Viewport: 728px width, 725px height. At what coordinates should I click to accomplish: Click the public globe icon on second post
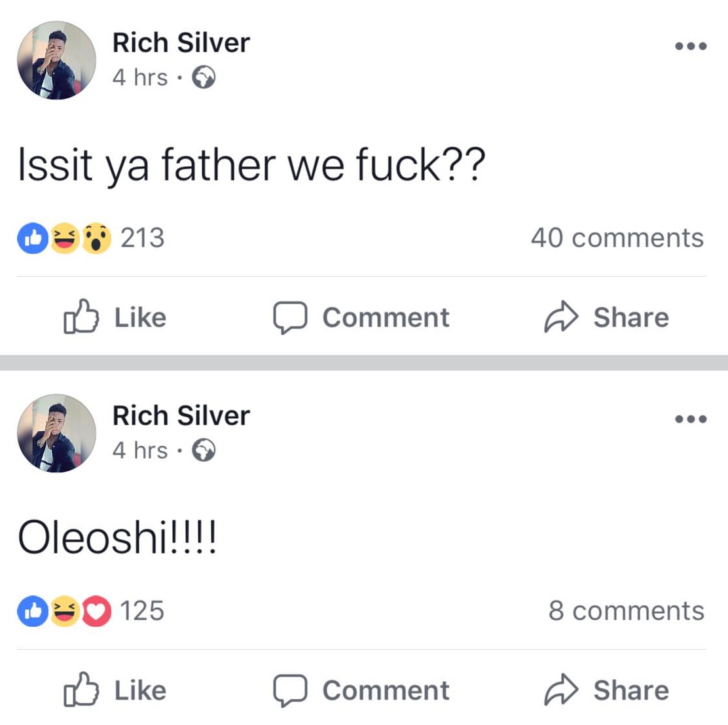pos(204,451)
